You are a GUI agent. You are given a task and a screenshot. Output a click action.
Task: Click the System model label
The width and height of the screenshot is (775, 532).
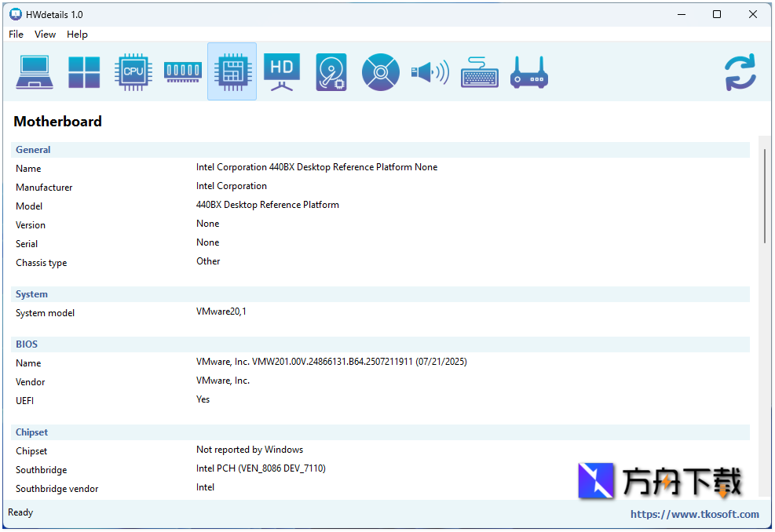(x=45, y=312)
